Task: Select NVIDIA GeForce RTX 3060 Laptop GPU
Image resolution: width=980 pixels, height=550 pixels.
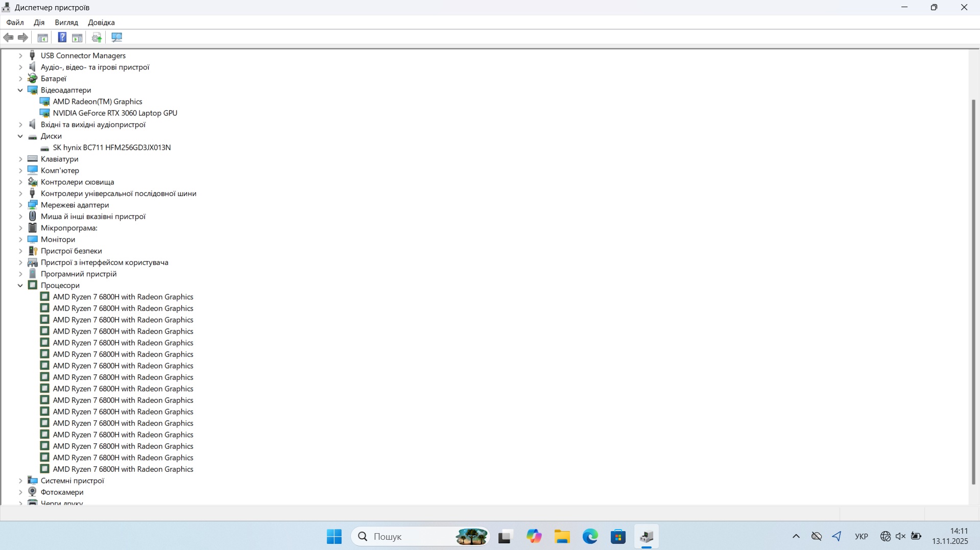Action: tap(115, 113)
